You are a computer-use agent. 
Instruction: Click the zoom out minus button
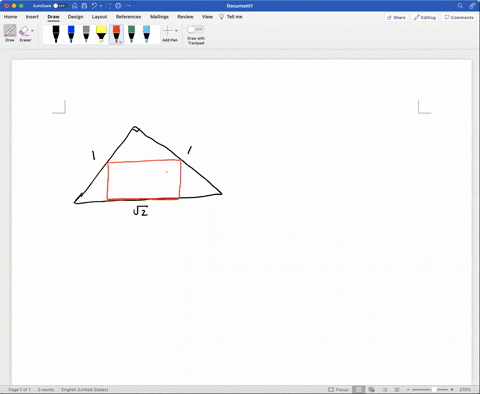coord(408,389)
